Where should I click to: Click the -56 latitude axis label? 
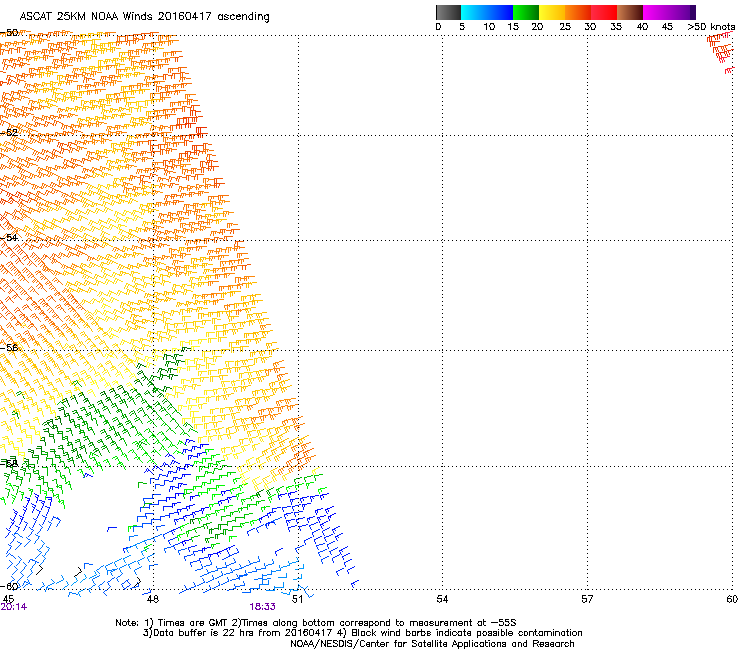(9, 347)
